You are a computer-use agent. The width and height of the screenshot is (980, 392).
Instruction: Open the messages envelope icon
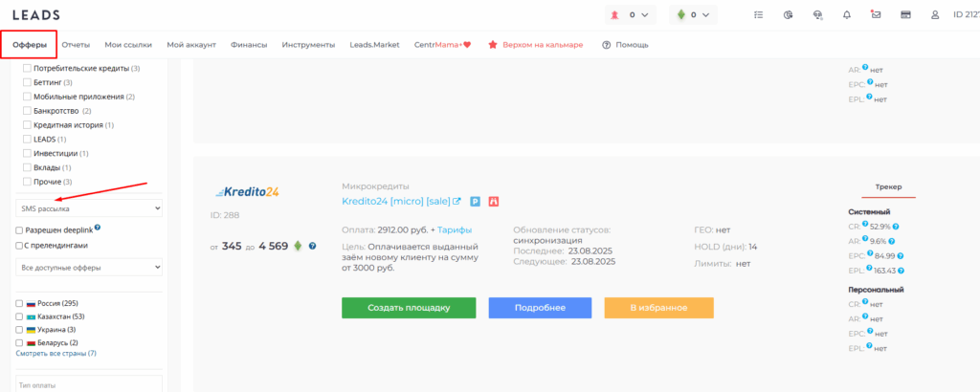(876, 14)
